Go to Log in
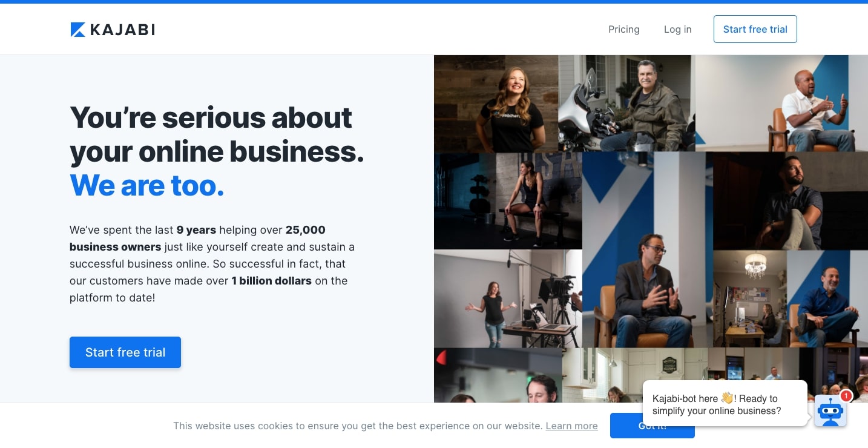The height and width of the screenshot is (448, 868). [677, 29]
